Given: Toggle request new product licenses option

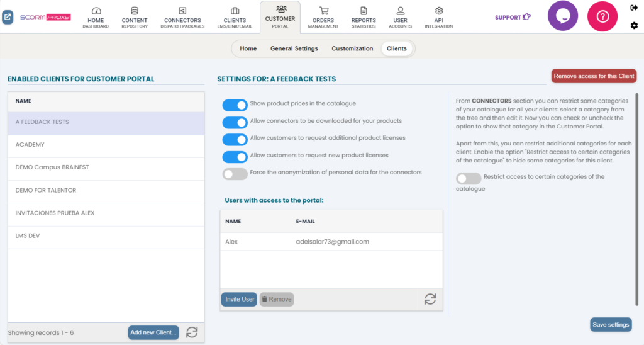Looking at the screenshot, I should 235,157.
